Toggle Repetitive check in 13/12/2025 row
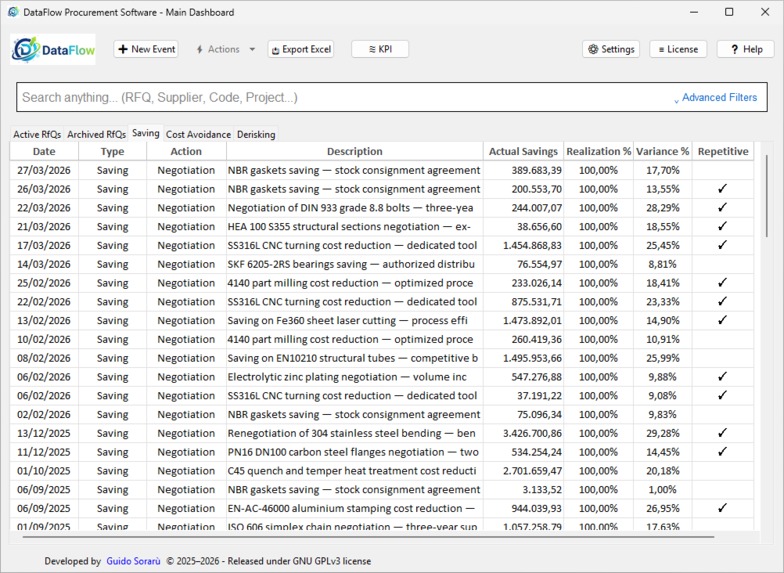The width and height of the screenshot is (784, 573). [722, 433]
